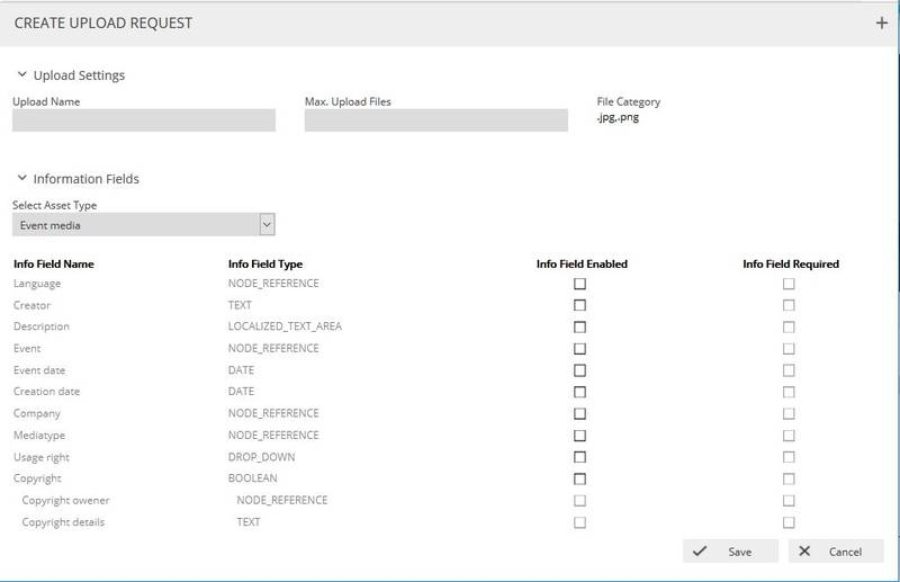
Task: Click the Info Field Type column header
Action: (265, 264)
